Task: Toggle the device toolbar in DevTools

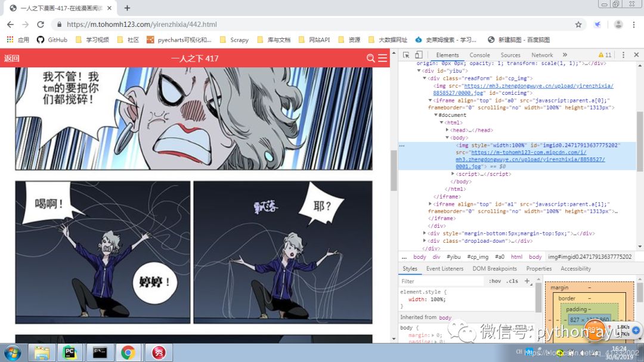Action: 419,55
